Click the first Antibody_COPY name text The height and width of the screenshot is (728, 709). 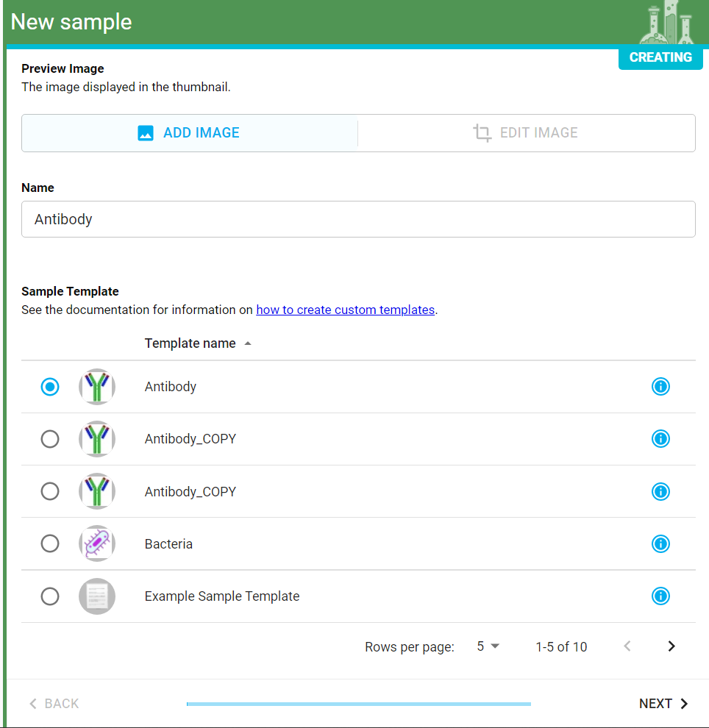(190, 439)
